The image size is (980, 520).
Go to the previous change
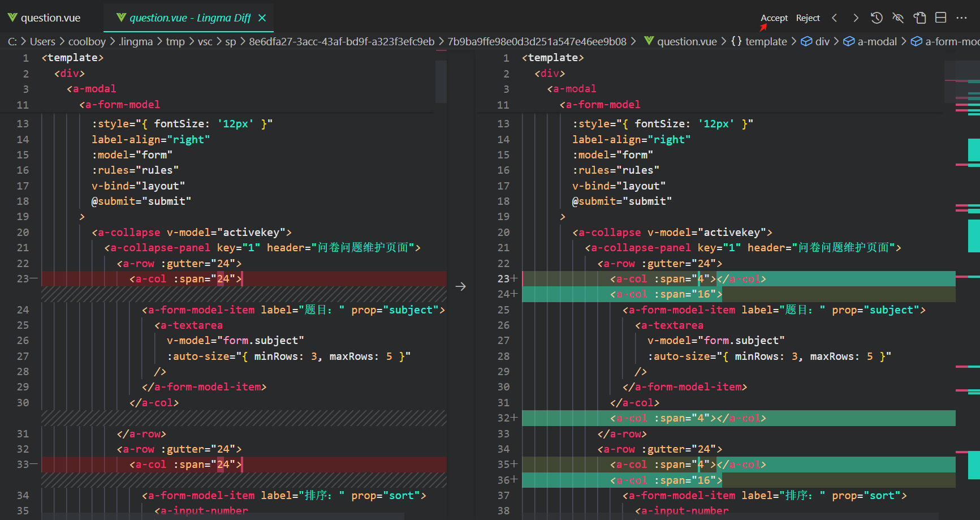pyautogui.click(x=835, y=18)
